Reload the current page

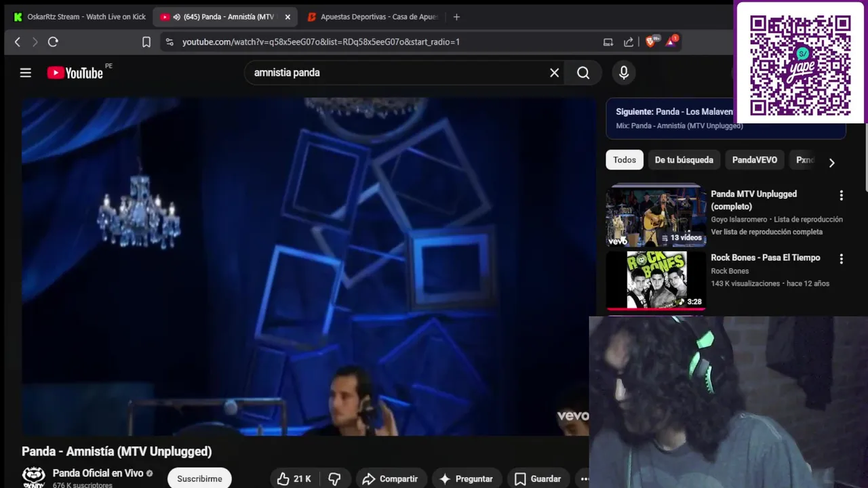[53, 42]
